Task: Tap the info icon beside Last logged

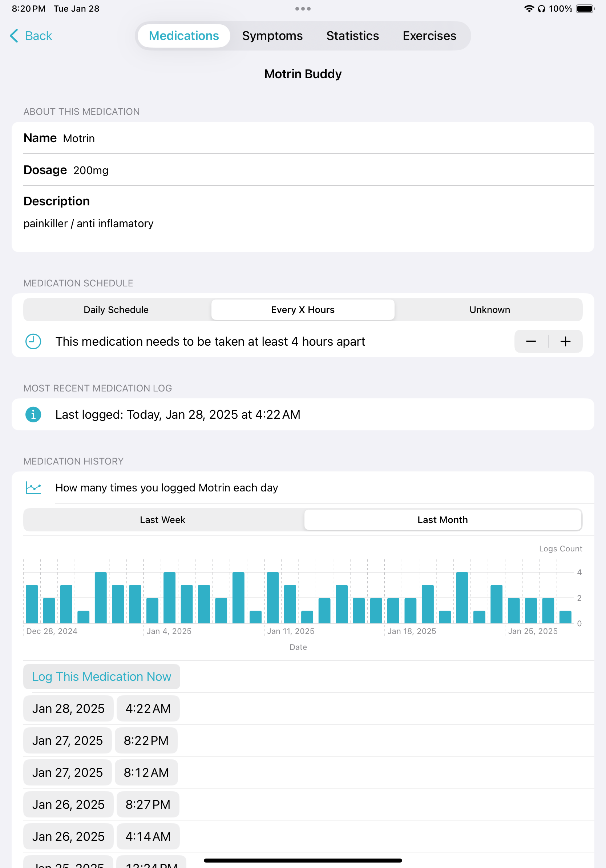Action: pyautogui.click(x=33, y=414)
